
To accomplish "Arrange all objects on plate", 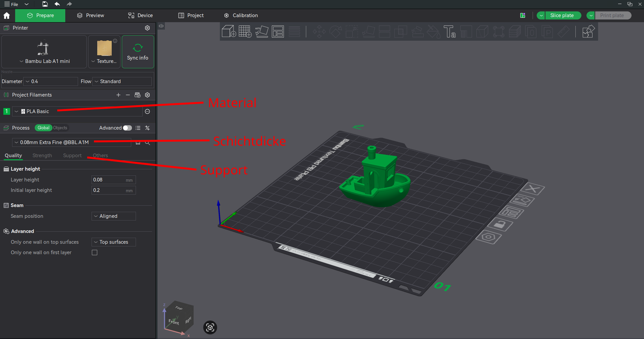I will click(x=278, y=31).
